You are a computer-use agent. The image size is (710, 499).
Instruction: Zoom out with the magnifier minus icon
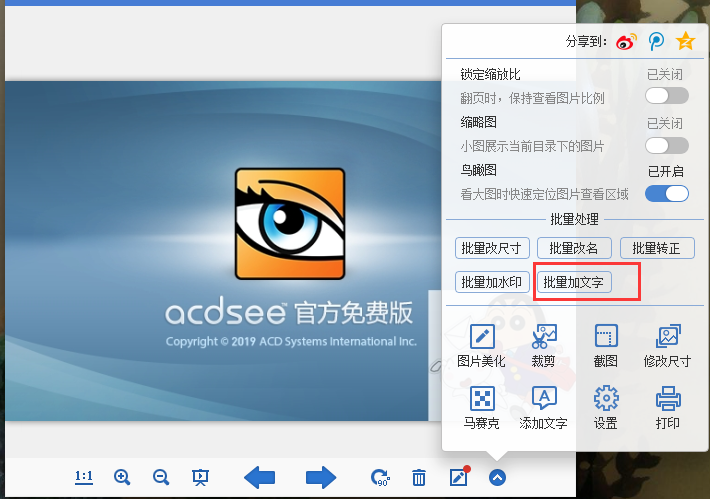(x=161, y=477)
